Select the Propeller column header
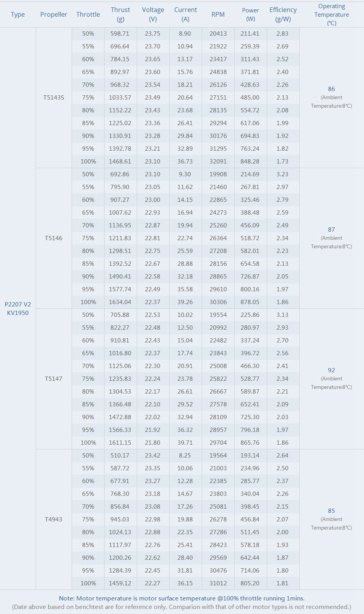The width and height of the screenshot is (364, 614). tap(53, 14)
